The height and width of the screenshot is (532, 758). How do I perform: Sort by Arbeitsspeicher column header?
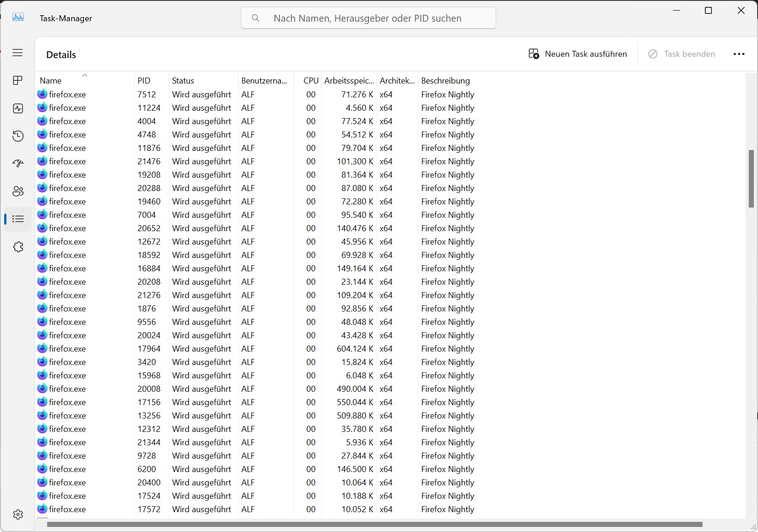[349, 81]
